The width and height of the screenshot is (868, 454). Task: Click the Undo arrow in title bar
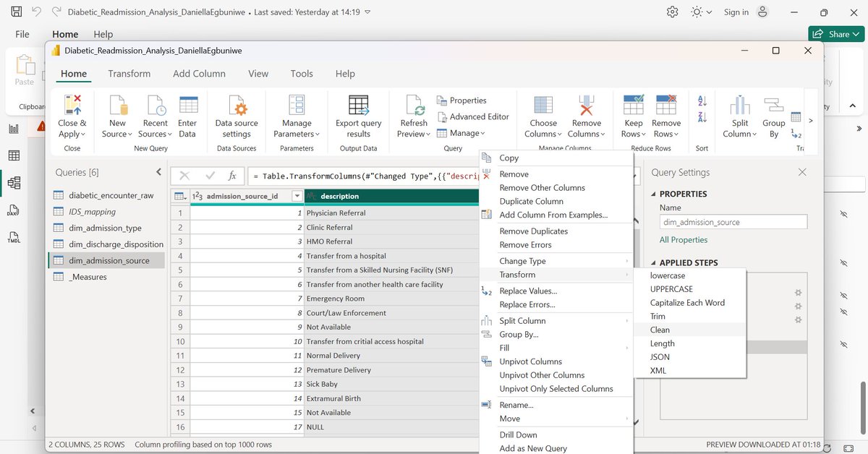click(x=36, y=12)
